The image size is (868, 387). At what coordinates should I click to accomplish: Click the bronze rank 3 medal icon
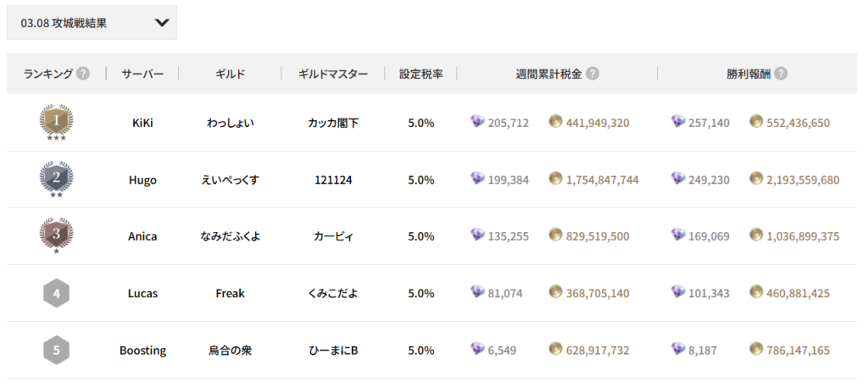tap(56, 236)
